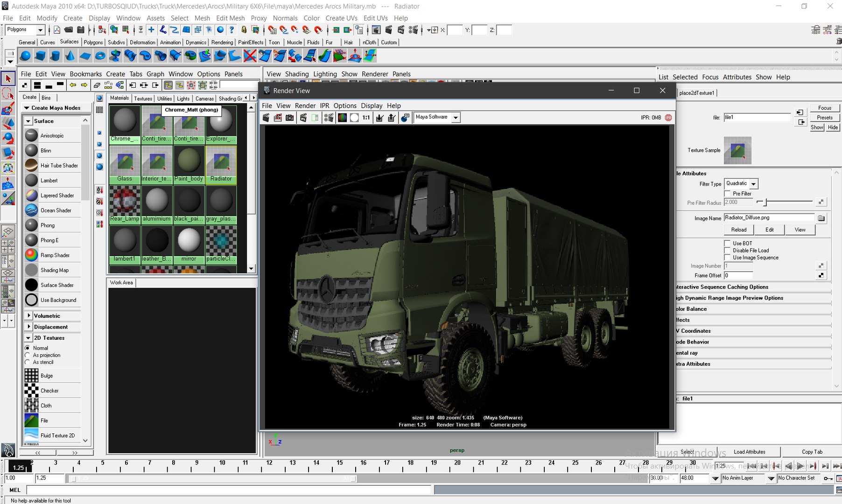The width and height of the screenshot is (842, 504).
Task: Open the No Anim Layer dropdown
Action: [771, 478]
